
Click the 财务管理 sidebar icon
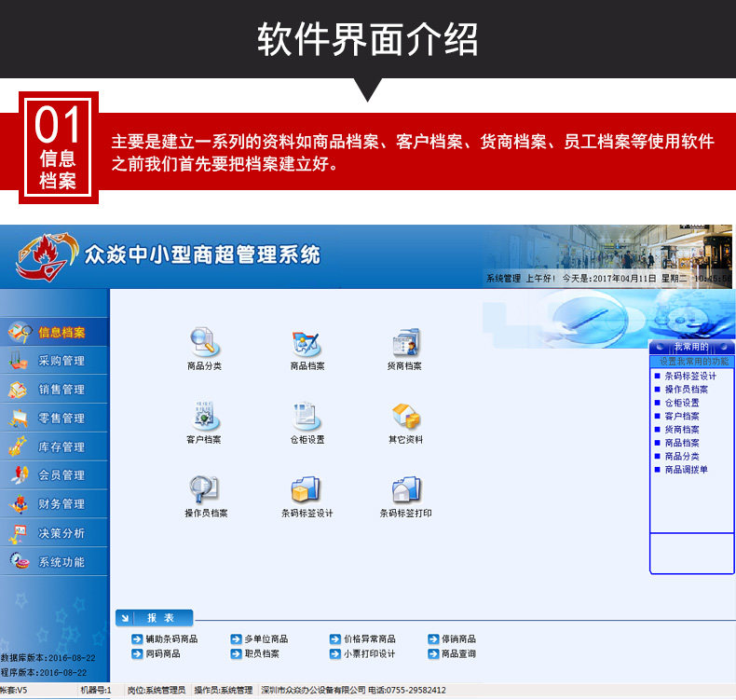pos(19,503)
